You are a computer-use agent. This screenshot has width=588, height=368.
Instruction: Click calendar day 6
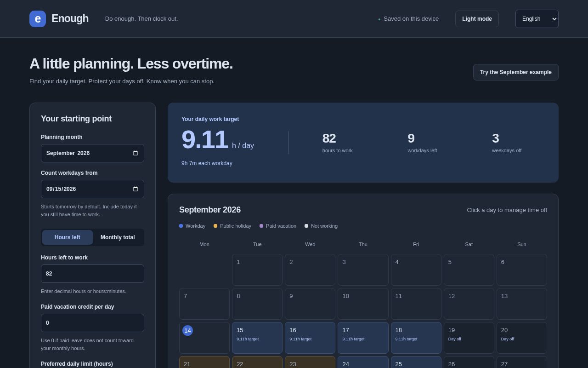click(x=522, y=270)
